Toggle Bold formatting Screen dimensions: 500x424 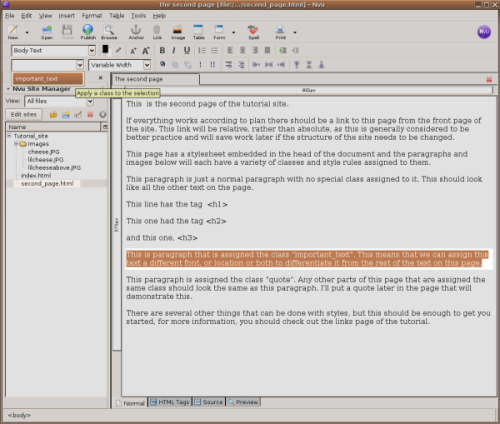162,50
